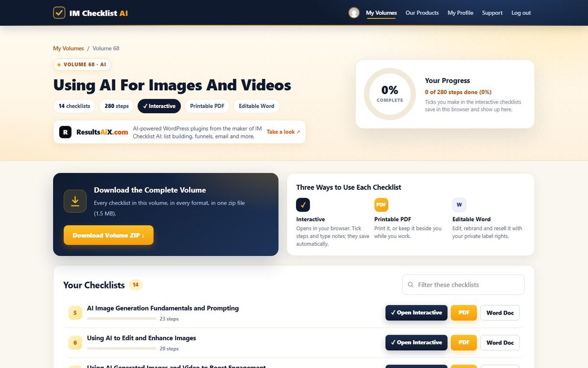Focus the Filter these checklists field
Image resolution: width=588 pixels, height=368 pixels.
coord(463,285)
